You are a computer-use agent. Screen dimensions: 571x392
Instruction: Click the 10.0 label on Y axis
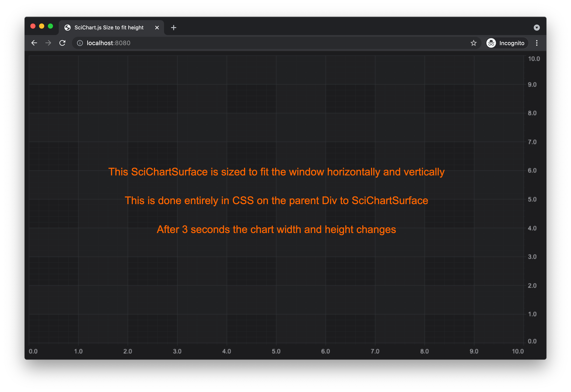(534, 59)
